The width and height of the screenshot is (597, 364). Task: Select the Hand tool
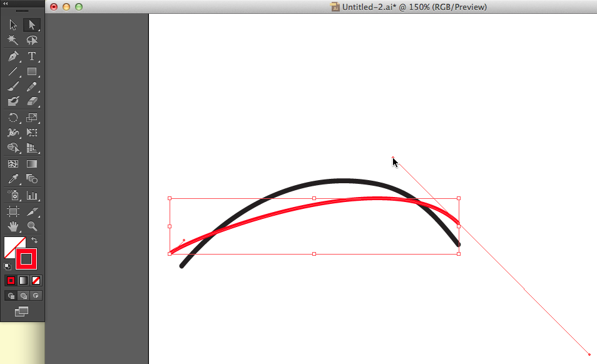pyautogui.click(x=13, y=226)
